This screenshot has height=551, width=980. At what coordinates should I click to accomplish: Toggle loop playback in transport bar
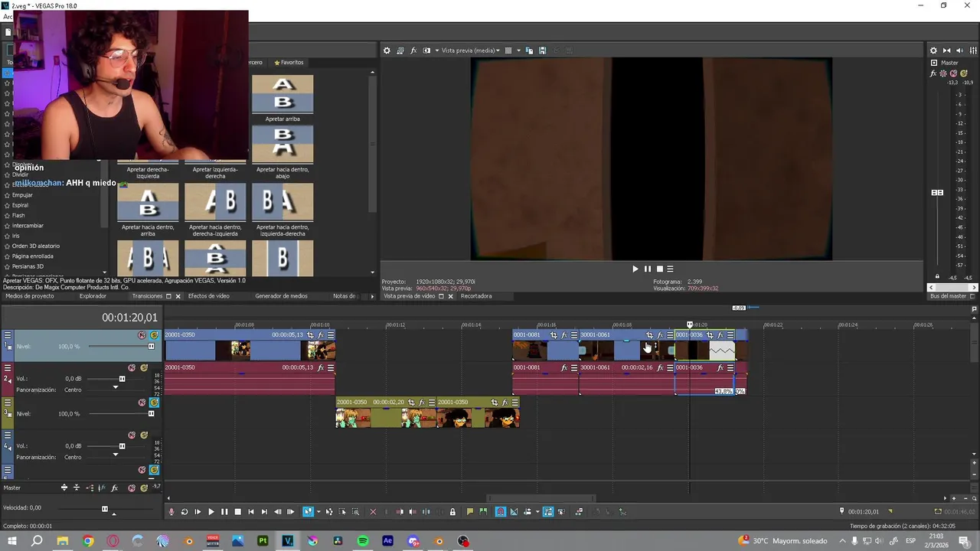pyautogui.click(x=185, y=512)
